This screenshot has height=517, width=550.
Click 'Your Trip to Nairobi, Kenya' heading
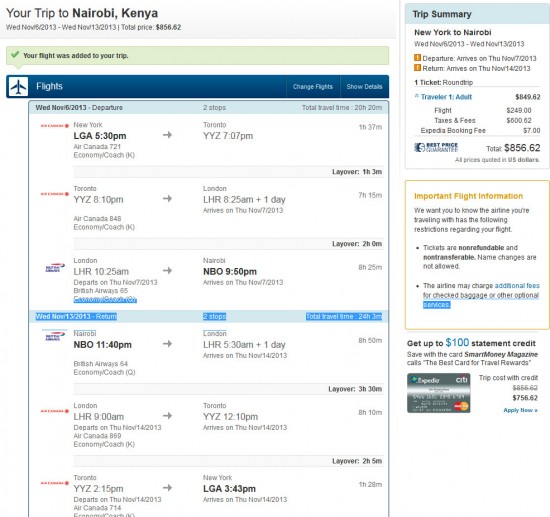tap(82, 13)
